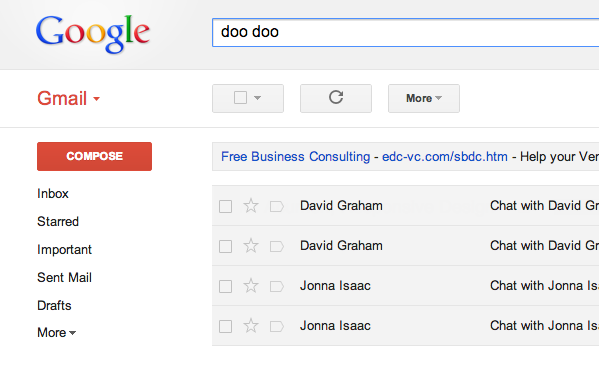The width and height of the screenshot is (599, 366).
Task: Star the last Jonna Isaac conversation
Action: (x=251, y=326)
